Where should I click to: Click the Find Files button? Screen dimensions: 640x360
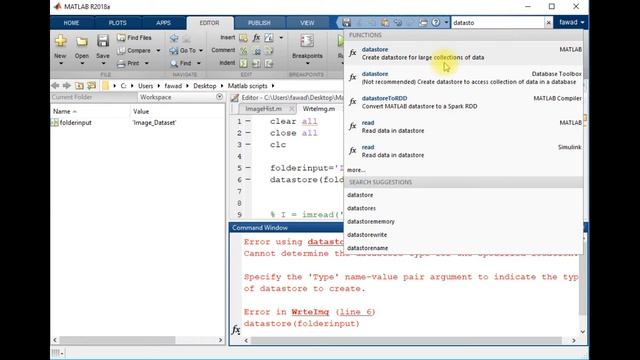(134, 38)
